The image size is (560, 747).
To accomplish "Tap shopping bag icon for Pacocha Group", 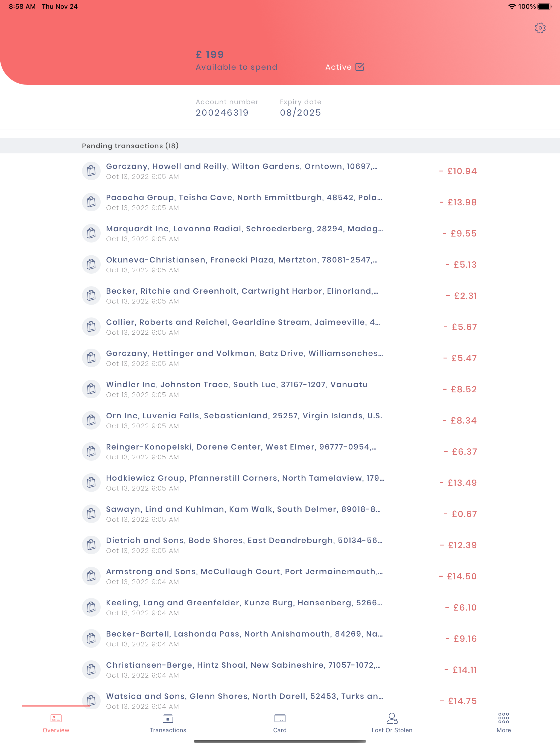I will click(91, 202).
